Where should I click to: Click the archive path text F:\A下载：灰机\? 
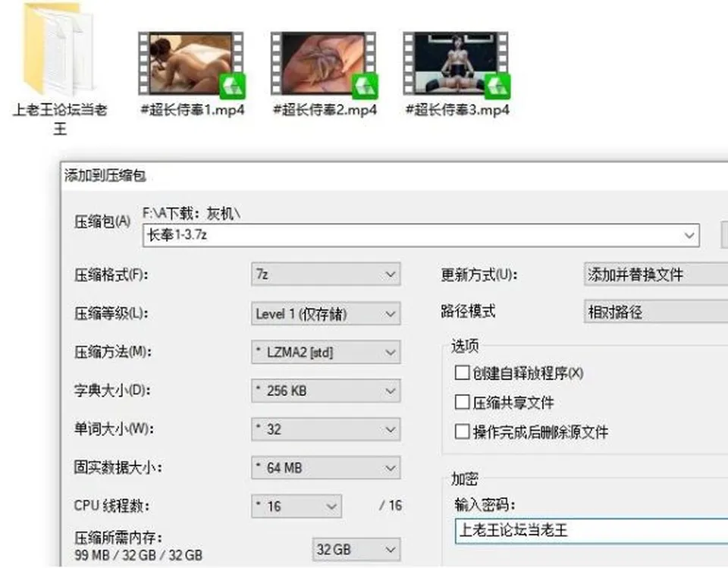tap(191, 213)
